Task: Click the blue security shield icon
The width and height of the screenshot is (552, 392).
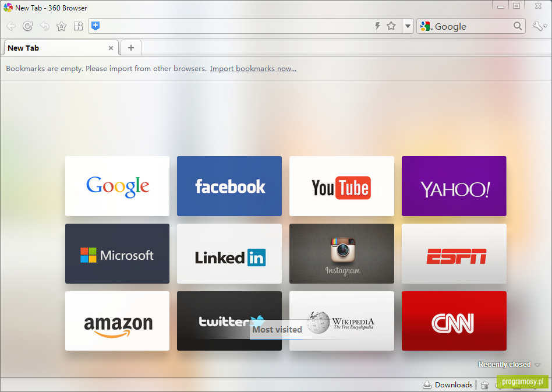Action: point(95,26)
